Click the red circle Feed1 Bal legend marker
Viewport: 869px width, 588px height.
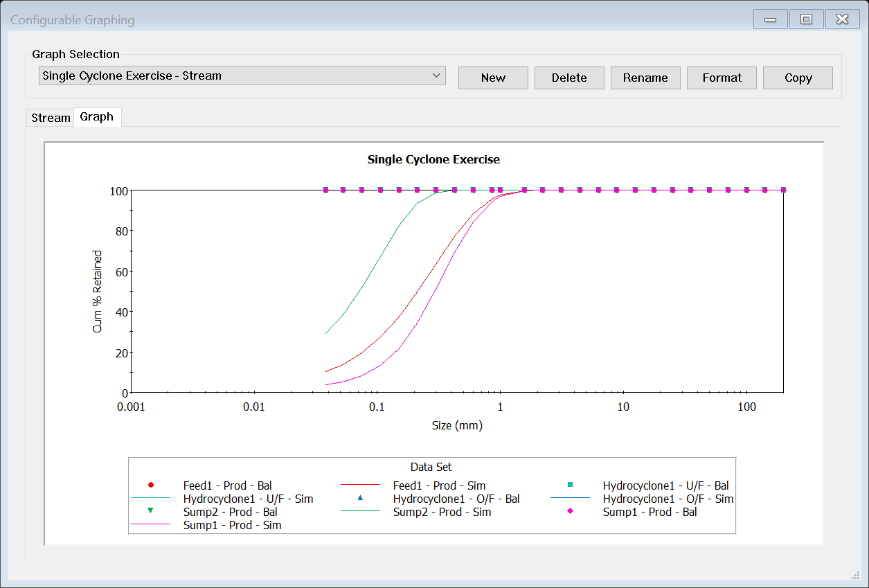pyautogui.click(x=150, y=485)
